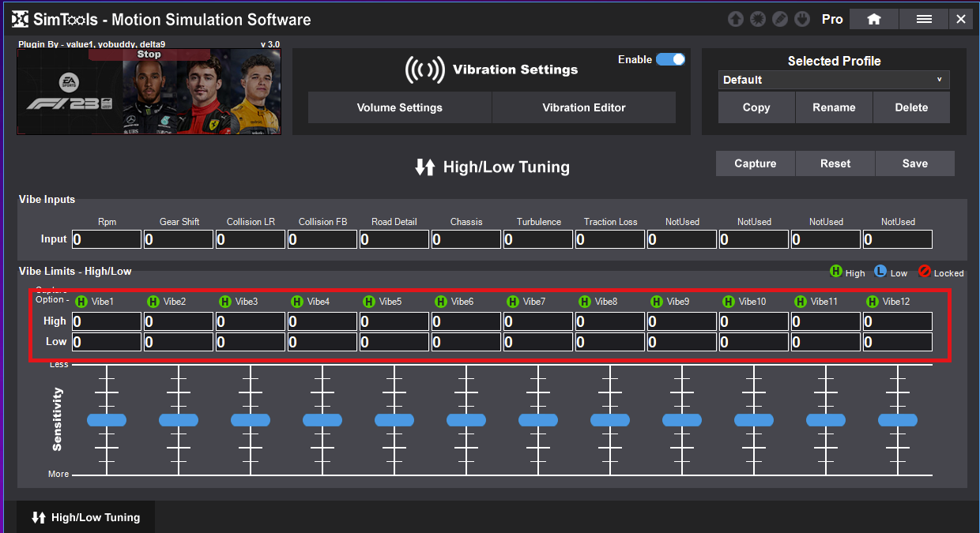The image size is (980, 533).
Task: Delete the selected profile
Action: click(911, 107)
